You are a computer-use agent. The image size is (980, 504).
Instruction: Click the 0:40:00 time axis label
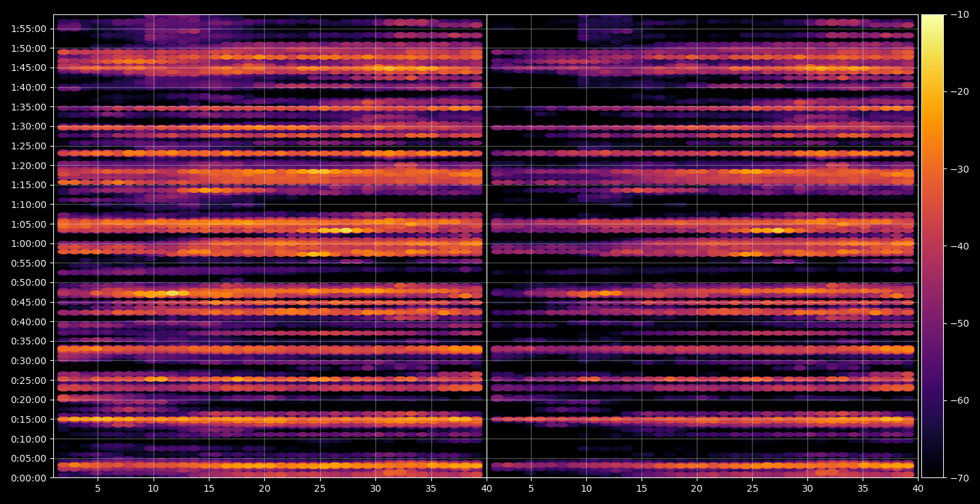tap(29, 322)
